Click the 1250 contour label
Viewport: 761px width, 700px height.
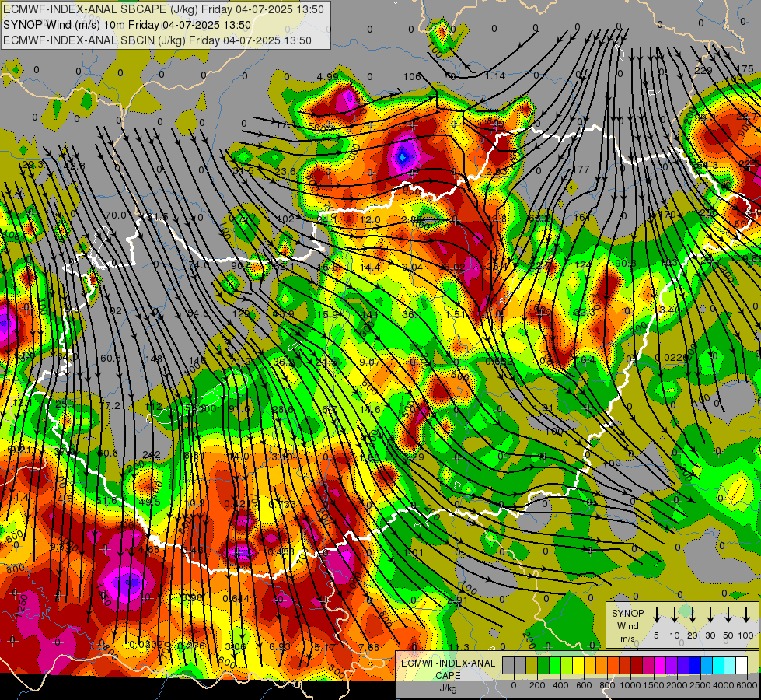(x=23, y=606)
